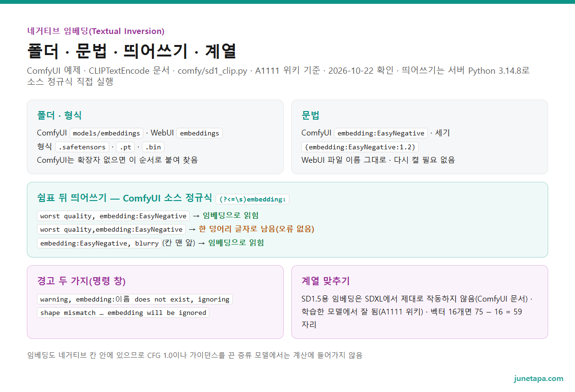Click the .pt format chip
This screenshot has width=575, height=392.
[125, 146]
